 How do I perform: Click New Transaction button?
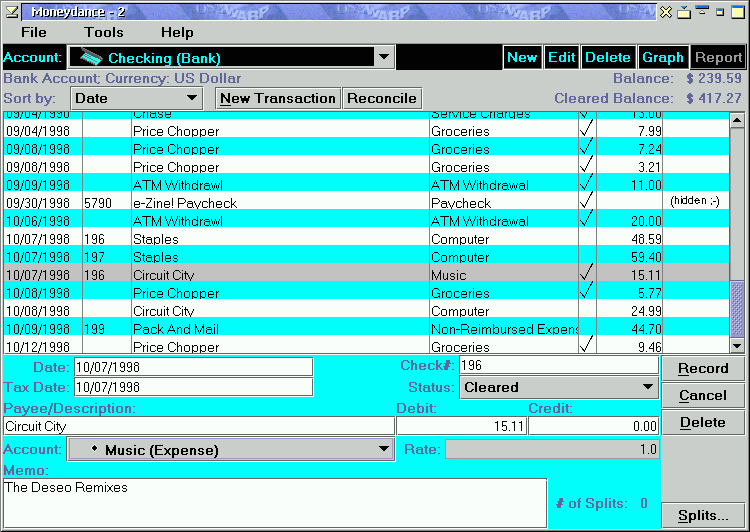[278, 99]
